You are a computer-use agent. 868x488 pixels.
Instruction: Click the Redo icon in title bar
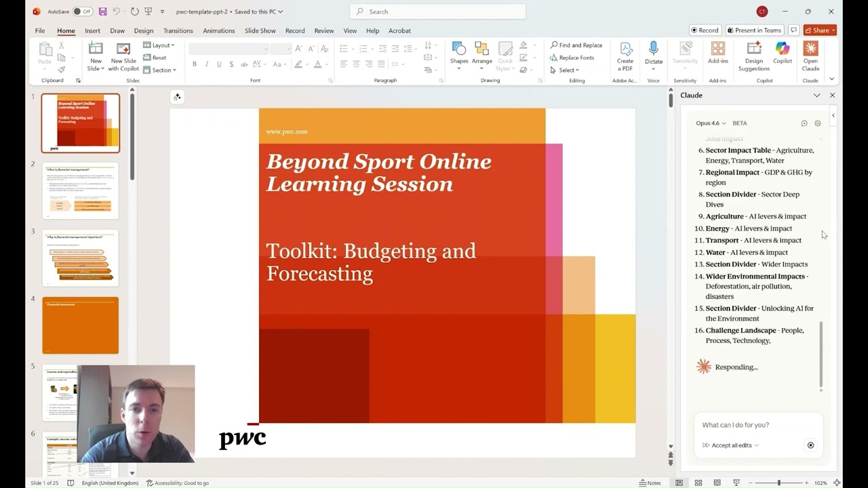click(134, 12)
